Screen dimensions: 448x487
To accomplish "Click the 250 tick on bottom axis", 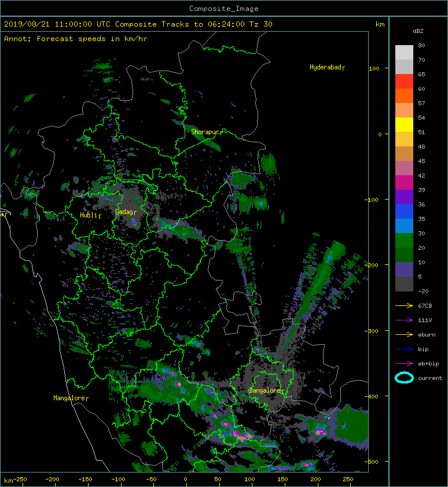I will point(348,479).
